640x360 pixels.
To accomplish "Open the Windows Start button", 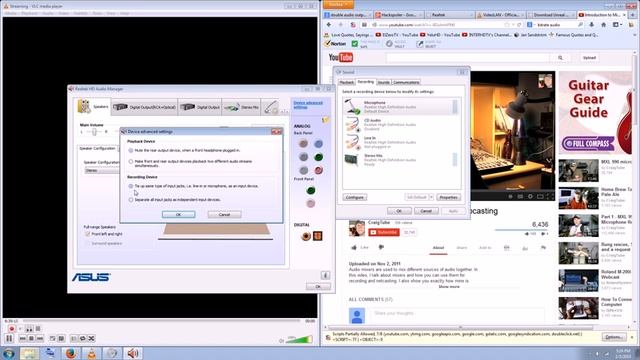I will 9,353.
